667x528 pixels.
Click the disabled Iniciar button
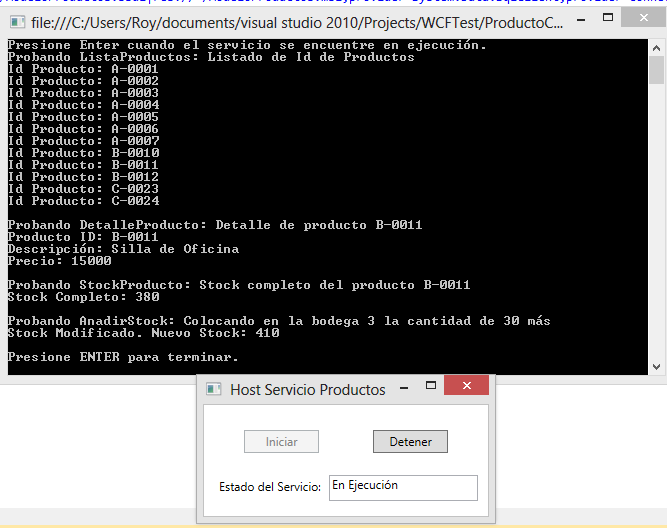pyautogui.click(x=281, y=442)
